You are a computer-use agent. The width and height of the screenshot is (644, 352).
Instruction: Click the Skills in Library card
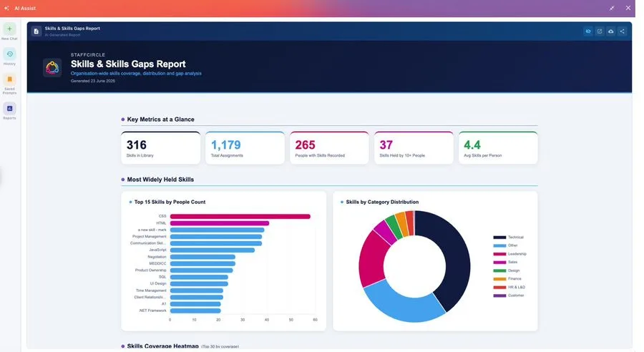point(160,148)
